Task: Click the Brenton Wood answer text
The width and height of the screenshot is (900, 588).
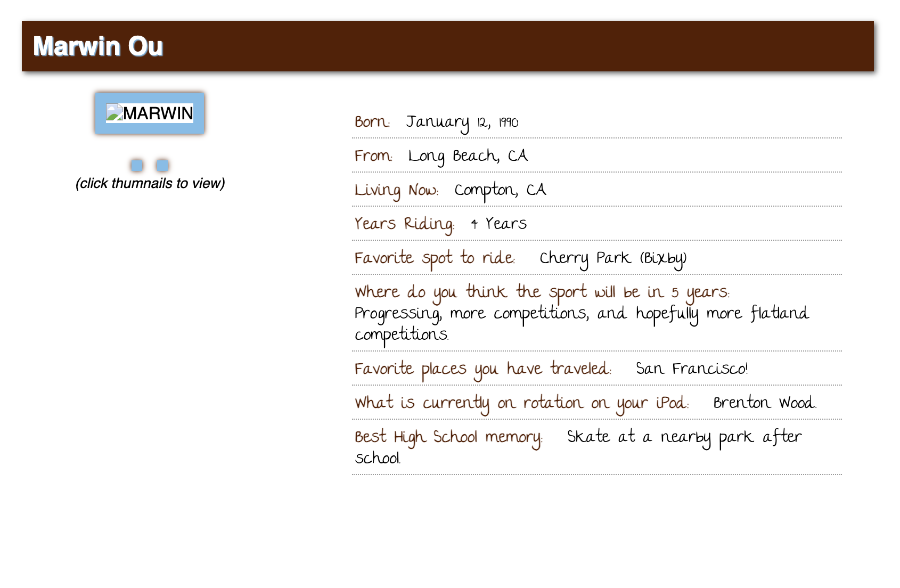Action: point(764,403)
